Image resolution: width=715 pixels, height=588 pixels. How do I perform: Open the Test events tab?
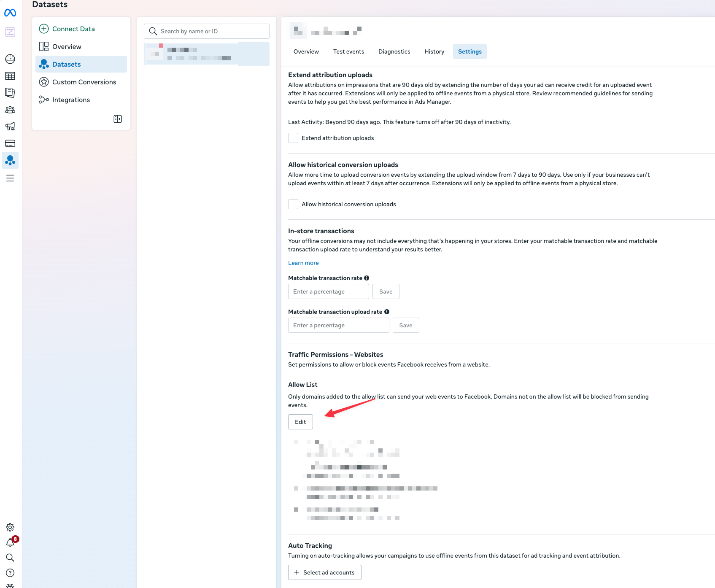coord(348,51)
